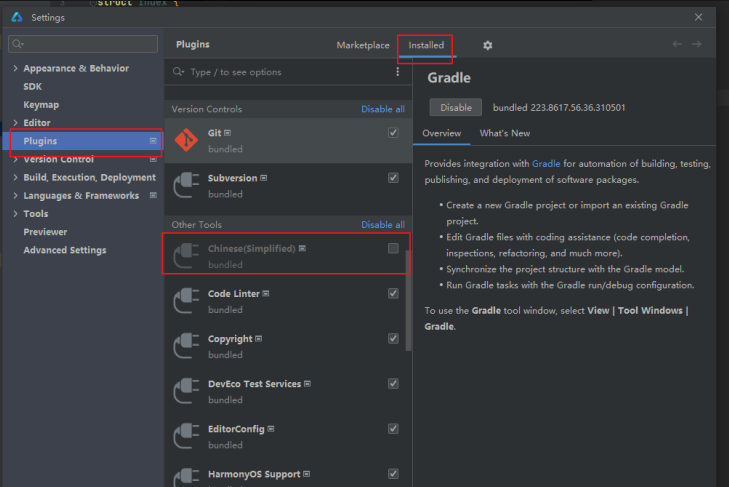Open the What's New tab

pyautogui.click(x=505, y=133)
